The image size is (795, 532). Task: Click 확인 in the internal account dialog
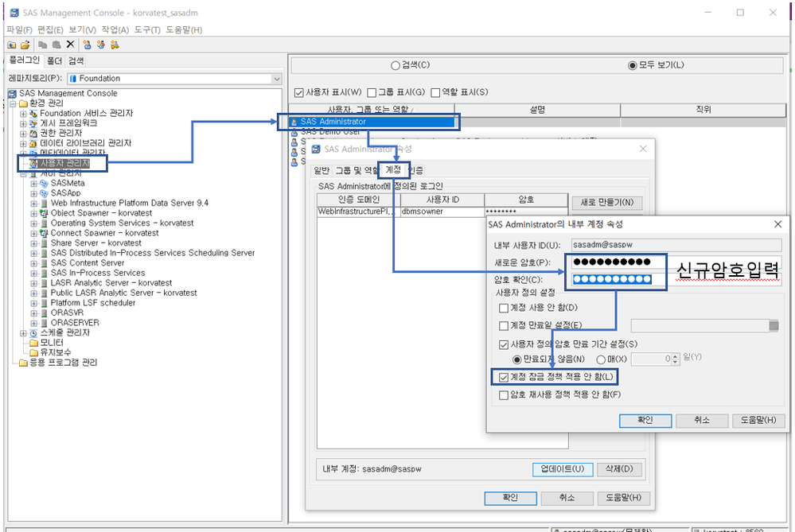645,421
